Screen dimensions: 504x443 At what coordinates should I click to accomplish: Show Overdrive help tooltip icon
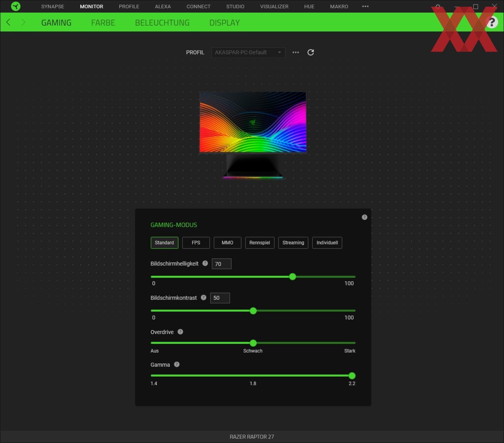(180, 332)
